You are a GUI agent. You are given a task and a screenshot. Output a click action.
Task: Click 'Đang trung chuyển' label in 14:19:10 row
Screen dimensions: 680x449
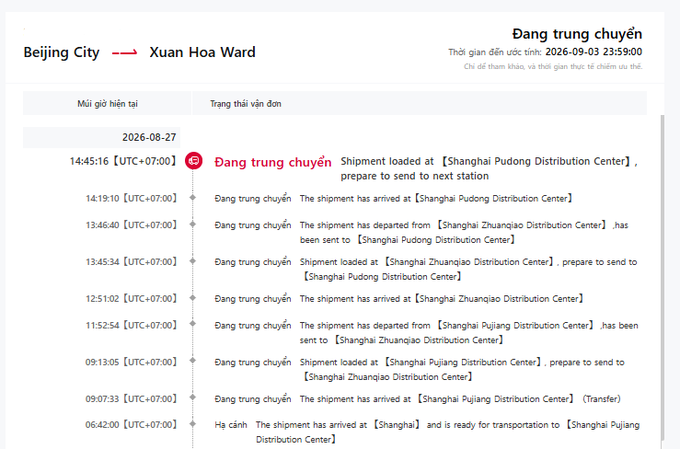[253, 199]
